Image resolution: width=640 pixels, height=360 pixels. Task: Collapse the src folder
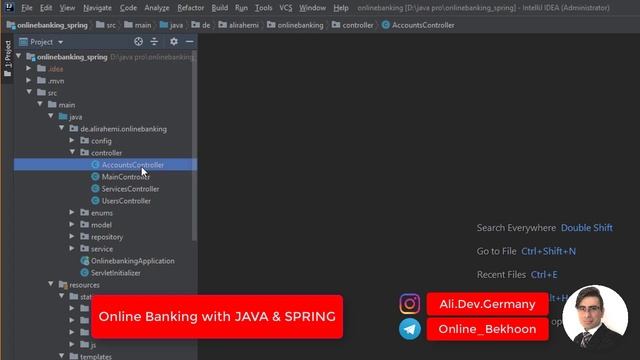coord(29,92)
